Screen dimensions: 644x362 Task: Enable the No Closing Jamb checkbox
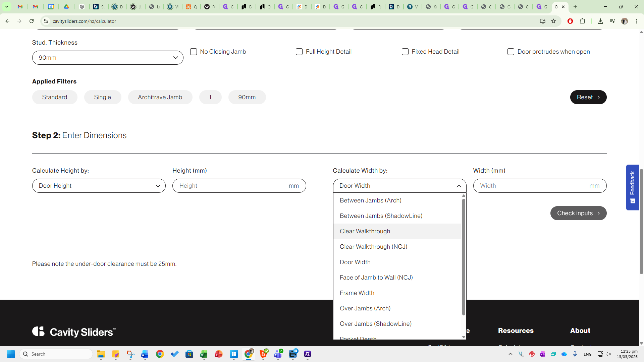tap(194, 52)
